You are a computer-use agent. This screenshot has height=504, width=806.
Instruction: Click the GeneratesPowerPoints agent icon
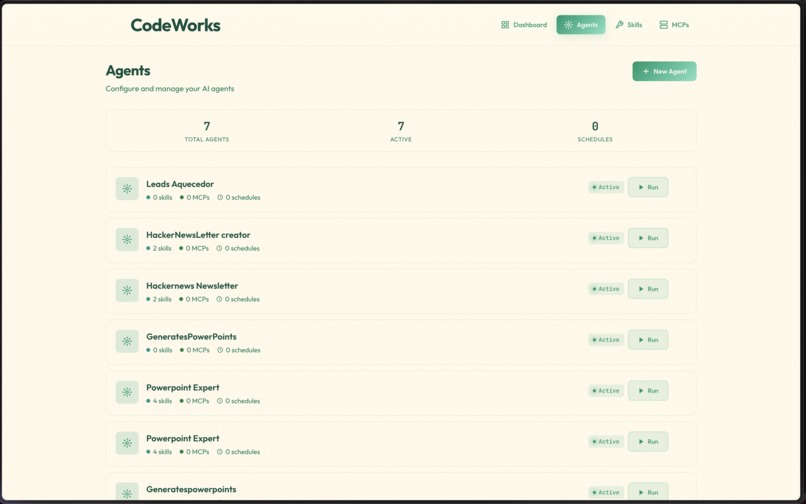pos(127,341)
